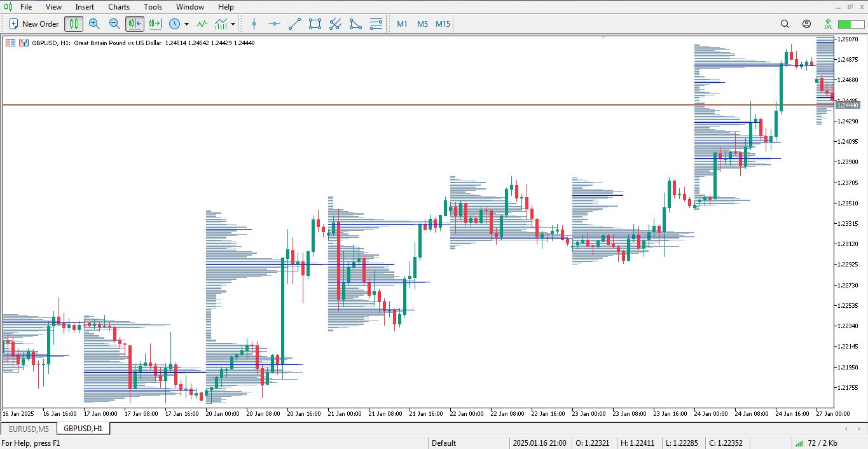Open Depth of Market icon on chart

click(10, 43)
